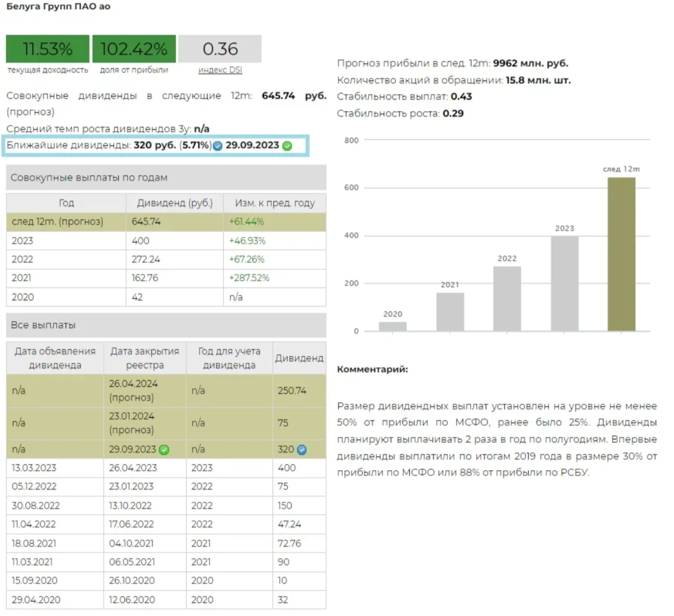Select the 2020 bar in the chart
This screenshot has width=674, height=616.
(x=392, y=326)
